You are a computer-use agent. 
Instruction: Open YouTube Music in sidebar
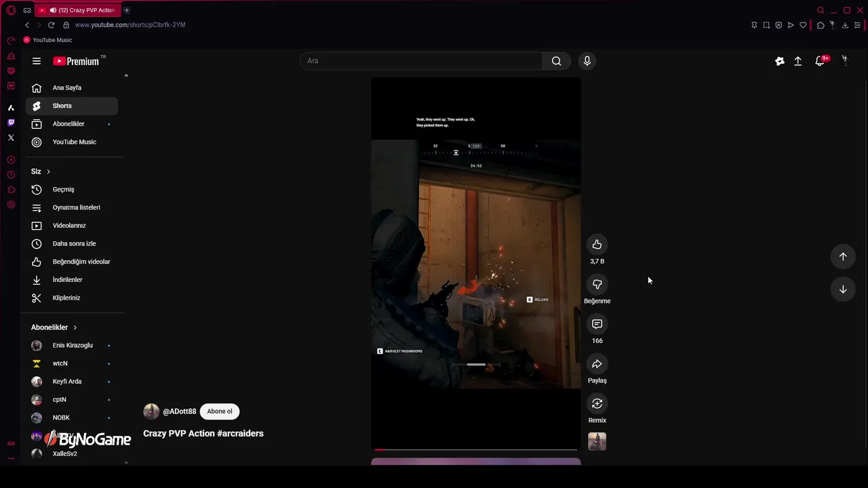(72, 142)
